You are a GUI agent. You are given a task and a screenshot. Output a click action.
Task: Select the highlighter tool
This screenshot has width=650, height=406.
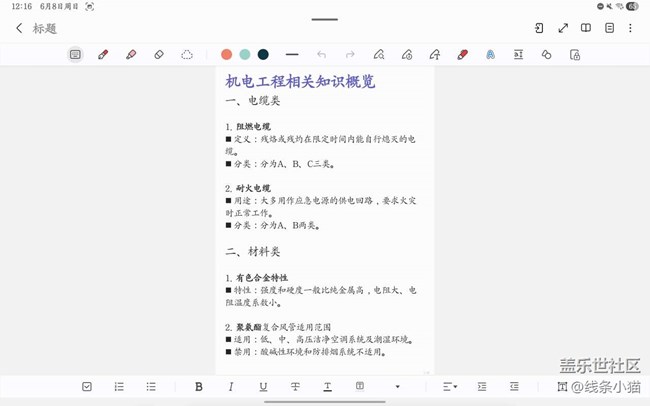click(131, 55)
